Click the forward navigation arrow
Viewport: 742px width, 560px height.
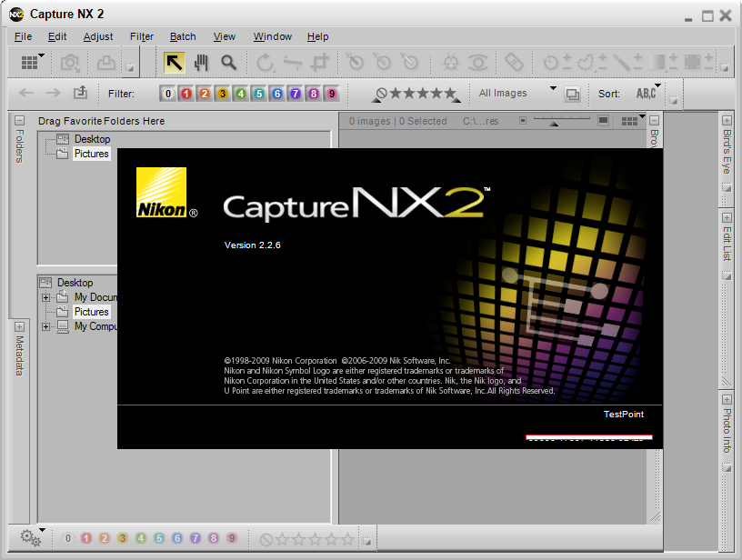coord(53,93)
